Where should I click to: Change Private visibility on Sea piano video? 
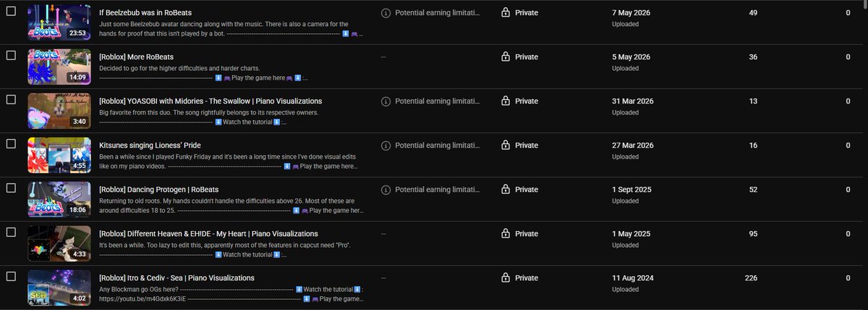pos(520,278)
